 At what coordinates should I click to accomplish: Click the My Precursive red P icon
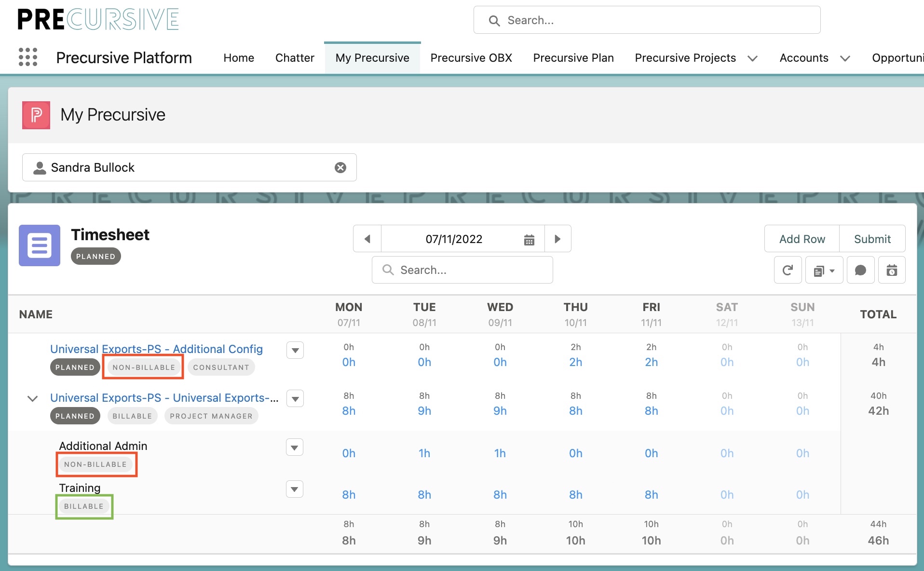click(x=36, y=115)
